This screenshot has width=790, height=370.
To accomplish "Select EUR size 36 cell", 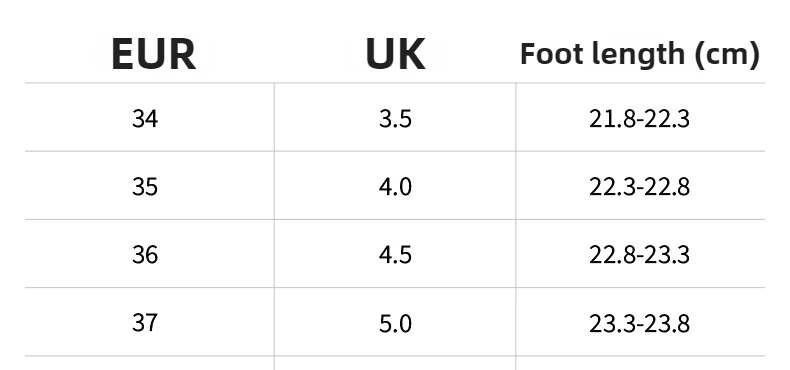I will (x=145, y=255).
